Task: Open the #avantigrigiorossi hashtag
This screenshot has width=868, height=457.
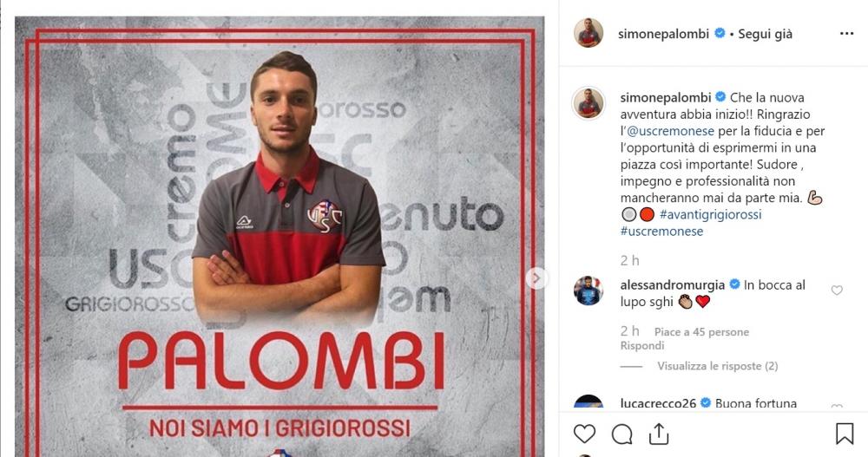Action: pos(710,215)
